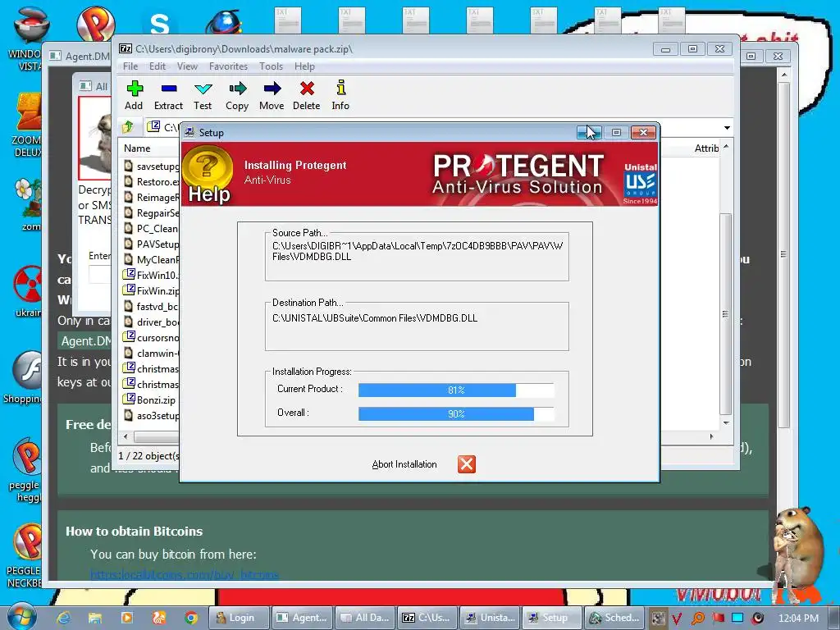Select FixWin.zip in file list
This screenshot has width=840, height=630.
click(152, 290)
